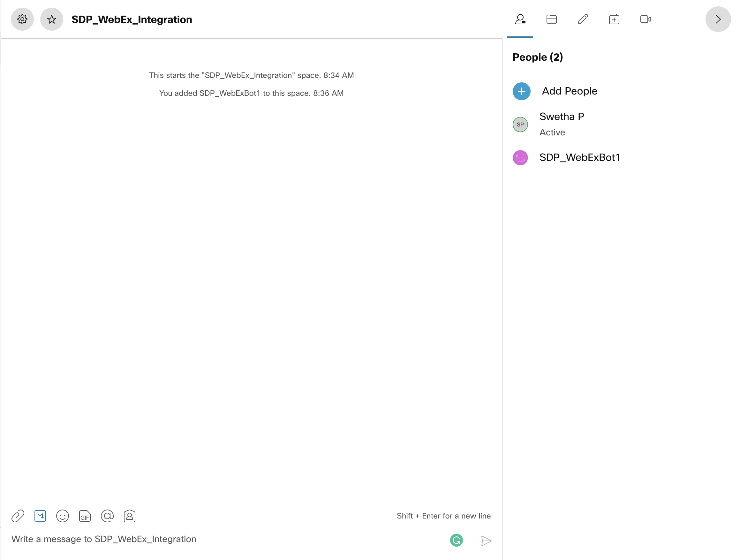Screen dimensions: 740x560
Task: Open the emoji picker
Action: click(63, 516)
